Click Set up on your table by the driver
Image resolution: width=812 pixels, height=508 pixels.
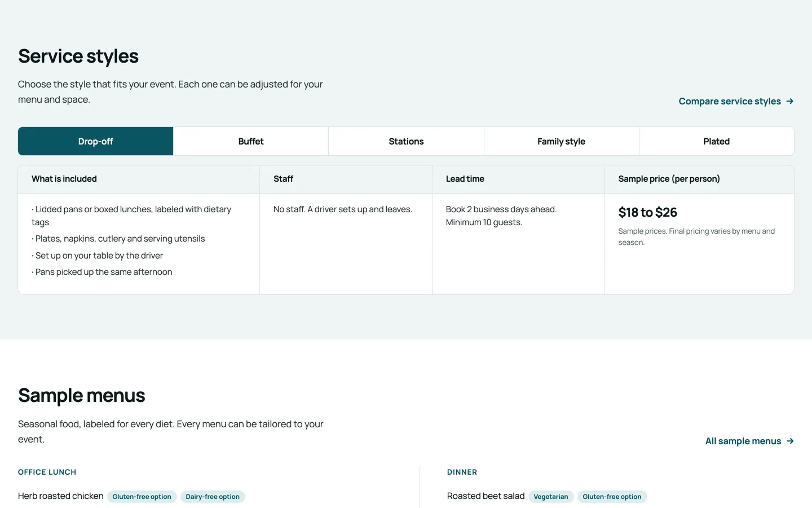(97, 256)
